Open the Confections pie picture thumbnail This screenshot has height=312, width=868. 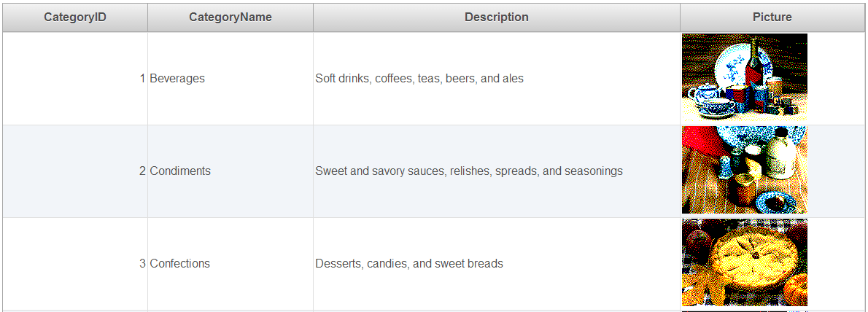[x=745, y=262]
